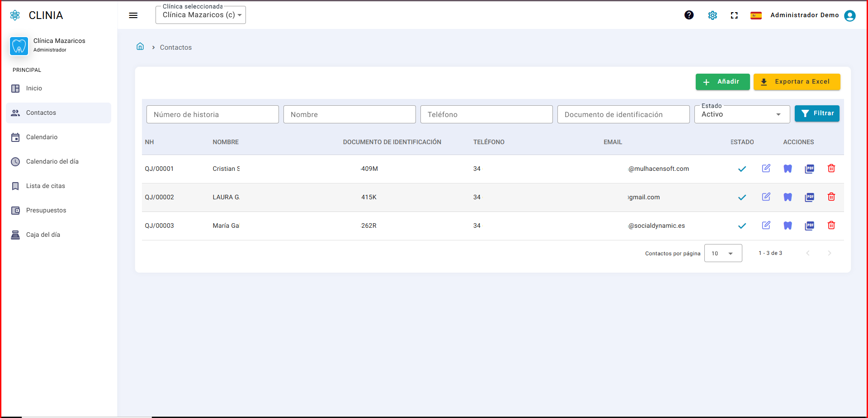Screen dimensions: 868x418
Task: Click the active checkmark for QJ/00001
Action: [x=742, y=169]
